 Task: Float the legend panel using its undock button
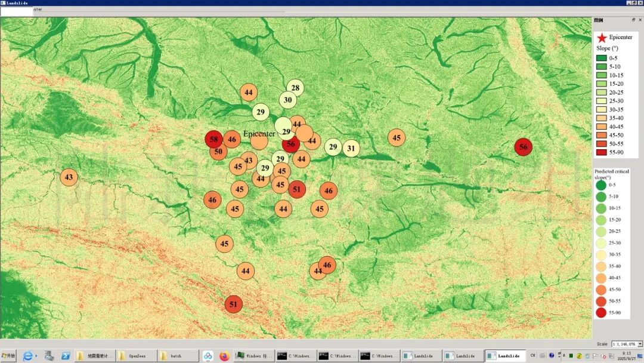click(x=633, y=20)
